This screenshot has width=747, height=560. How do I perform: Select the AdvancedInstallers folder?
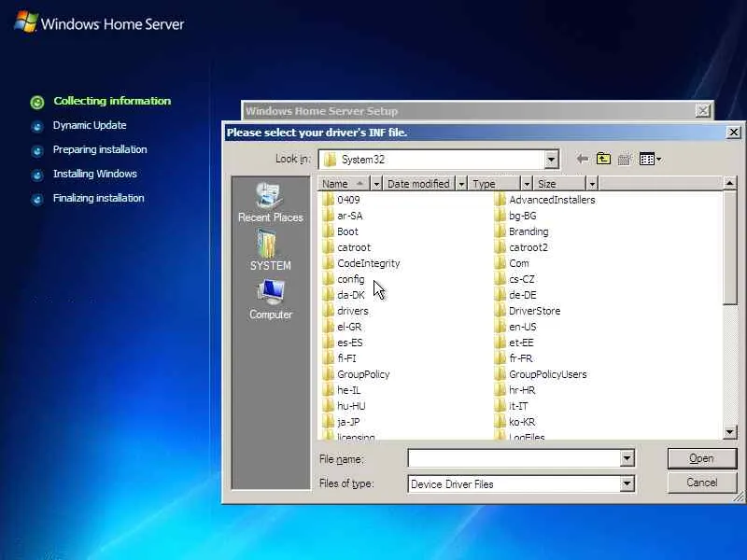(x=545, y=200)
